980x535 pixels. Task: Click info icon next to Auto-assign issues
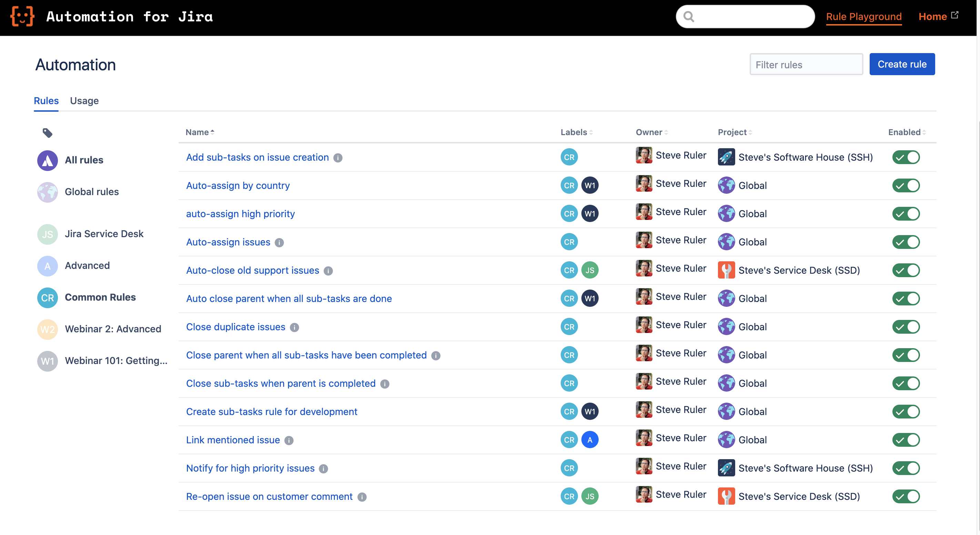point(279,243)
